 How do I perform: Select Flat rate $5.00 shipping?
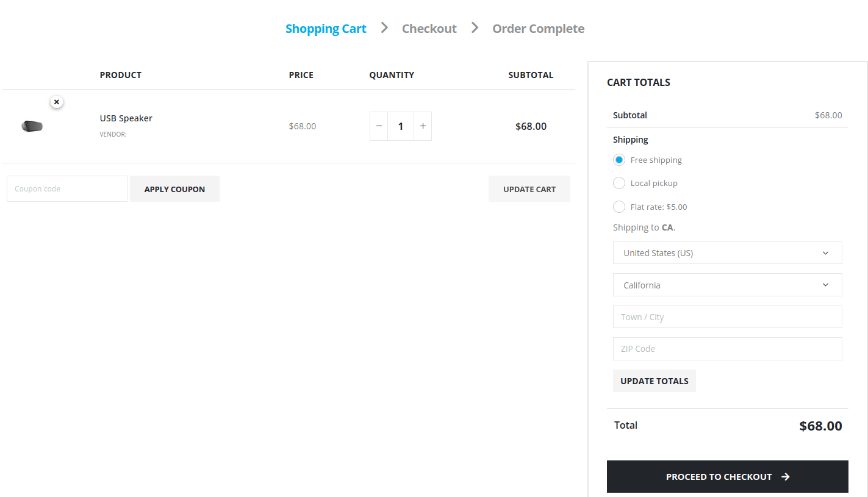click(619, 206)
